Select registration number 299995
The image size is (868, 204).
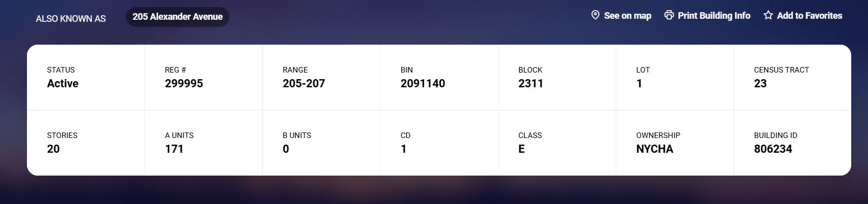(x=184, y=84)
